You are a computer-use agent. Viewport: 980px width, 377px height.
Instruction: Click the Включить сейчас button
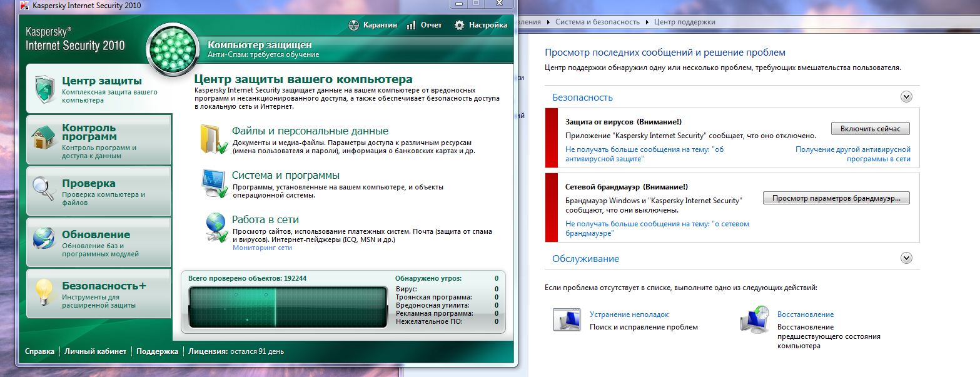870,129
